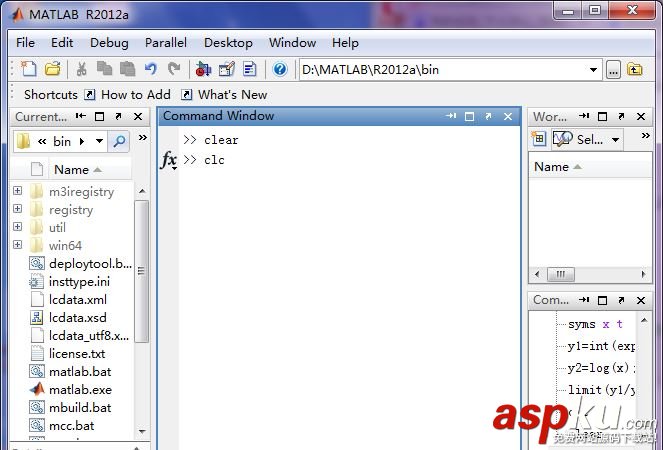Click the Paste clipboard icon
The height and width of the screenshot is (450, 663).
pos(127,69)
